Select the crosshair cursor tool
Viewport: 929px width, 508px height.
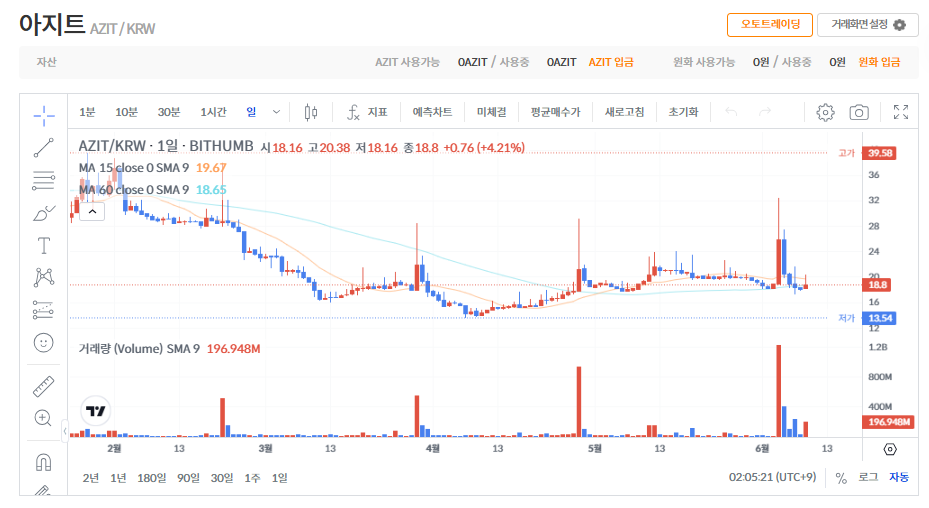(44, 116)
